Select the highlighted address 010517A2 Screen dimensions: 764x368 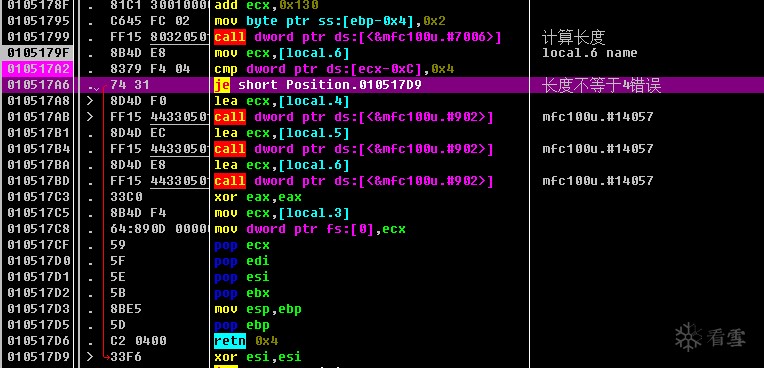[38, 69]
